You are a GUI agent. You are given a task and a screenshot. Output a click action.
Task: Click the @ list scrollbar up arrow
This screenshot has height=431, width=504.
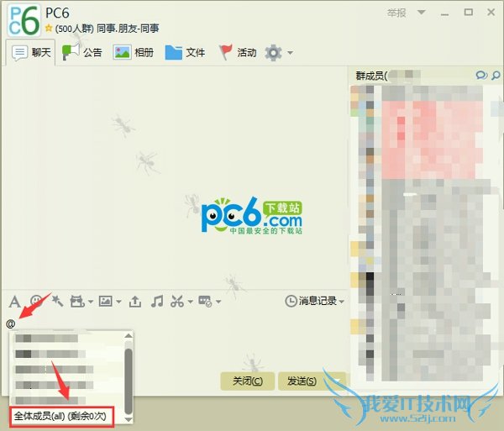[x=129, y=336]
